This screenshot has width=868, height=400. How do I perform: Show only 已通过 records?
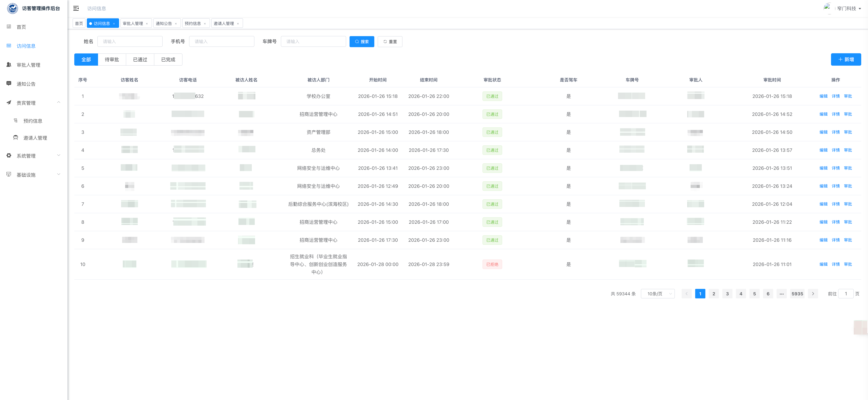(x=140, y=60)
